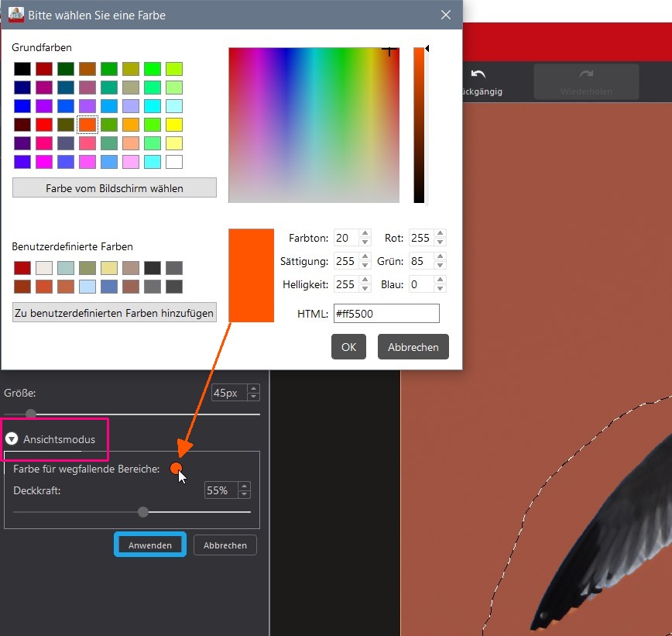Select the dark red custom color swatch
This screenshot has width=672, height=636.
click(22, 267)
